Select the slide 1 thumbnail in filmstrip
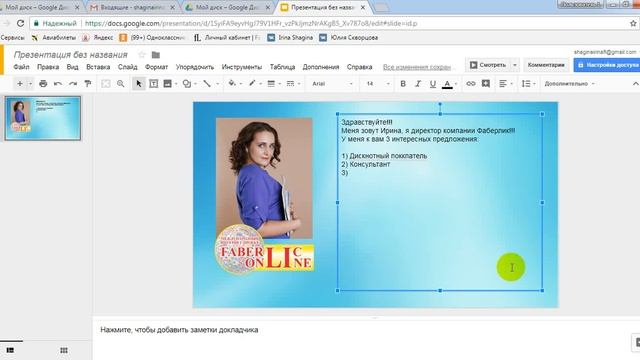Image resolution: width=640 pixels, height=360 pixels. (x=43, y=118)
